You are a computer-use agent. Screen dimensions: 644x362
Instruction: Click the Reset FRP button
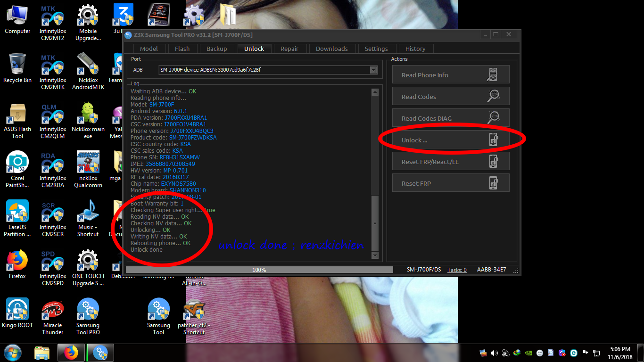click(451, 183)
